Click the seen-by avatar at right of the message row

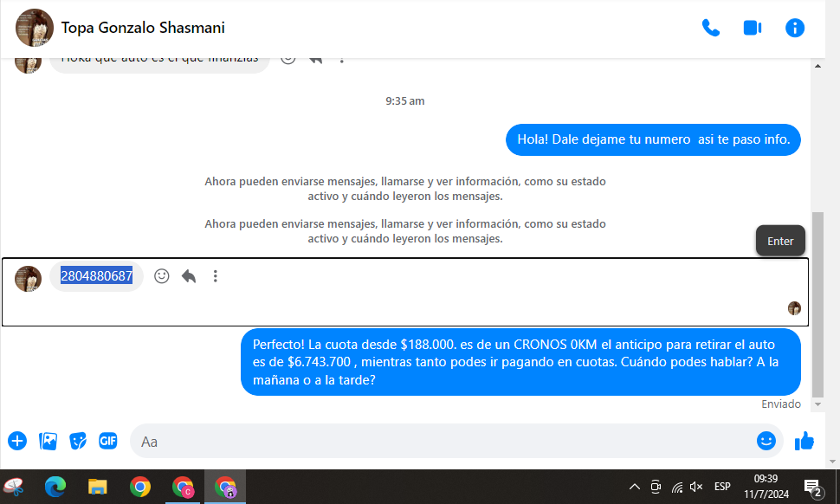point(794,308)
